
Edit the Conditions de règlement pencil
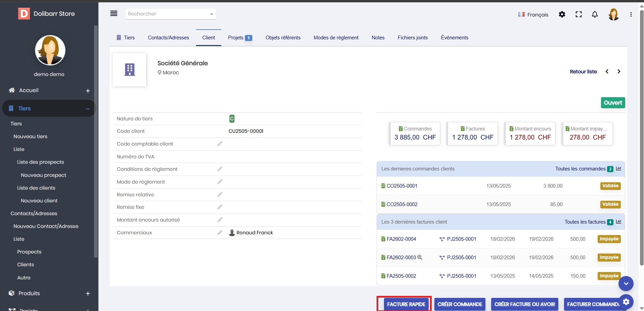[x=220, y=169]
